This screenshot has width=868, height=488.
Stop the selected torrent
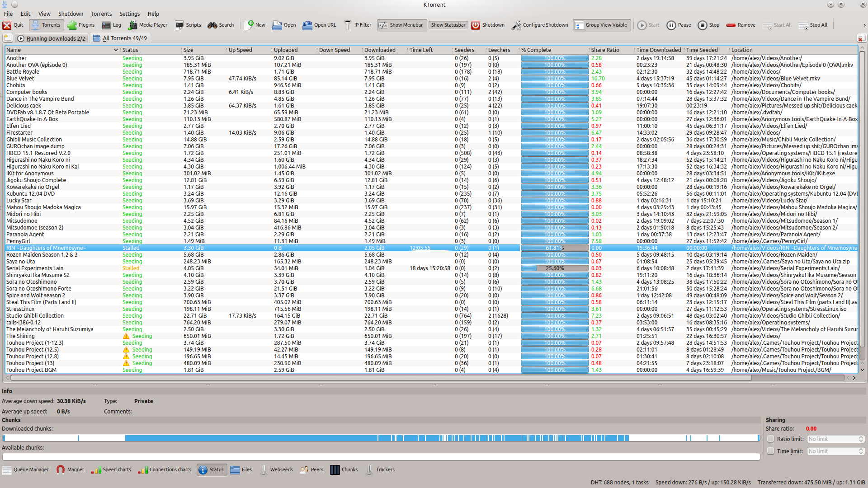click(x=708, y=25)
